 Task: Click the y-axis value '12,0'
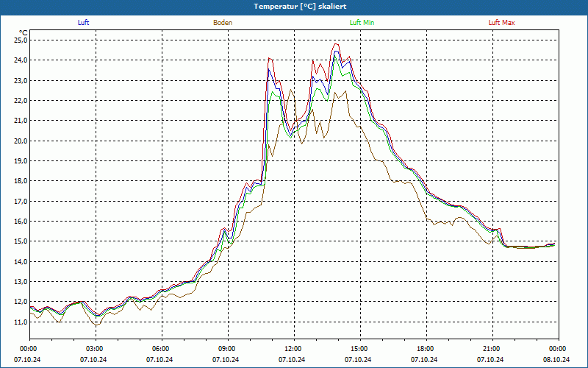coord(21,302)
